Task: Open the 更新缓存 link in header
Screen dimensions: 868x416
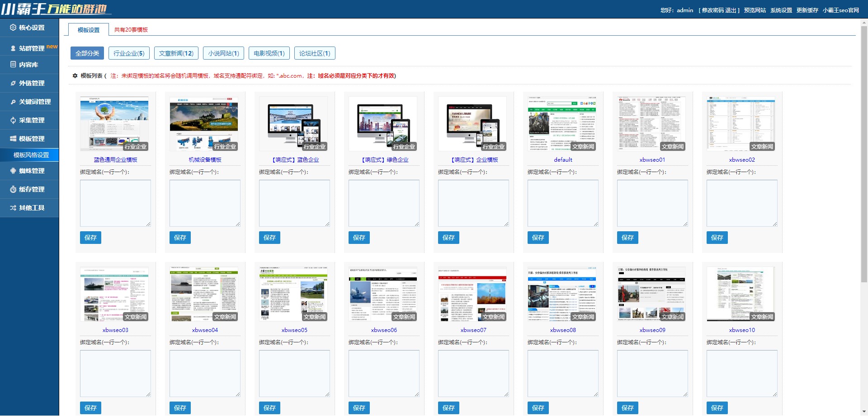Action: pyautogui.click(x=807, y=10)
